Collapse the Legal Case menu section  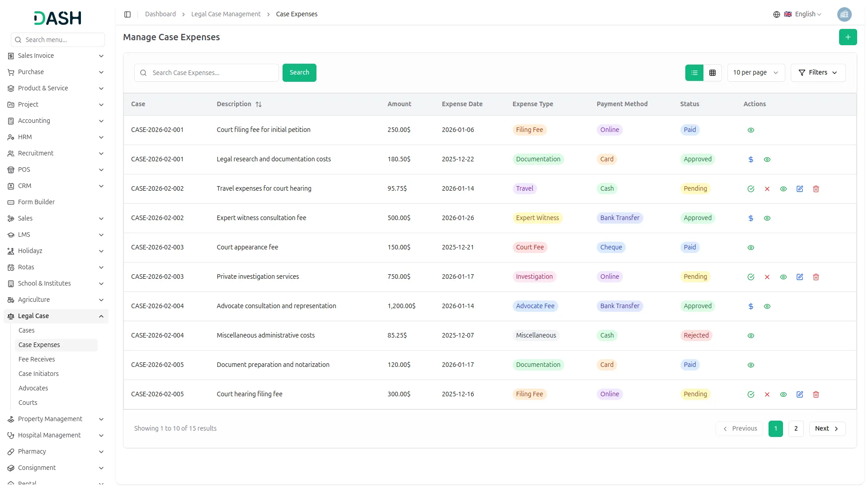click(x=56, y=316)
